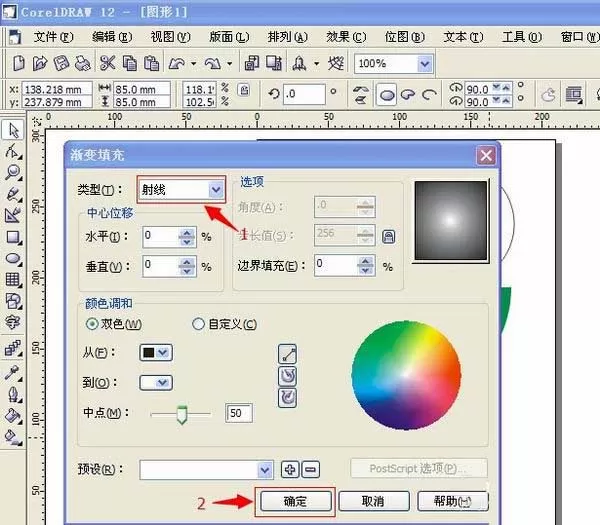600x525 pixels.
Task: Expand the Redo history arrow
Action: coord(230,64)
